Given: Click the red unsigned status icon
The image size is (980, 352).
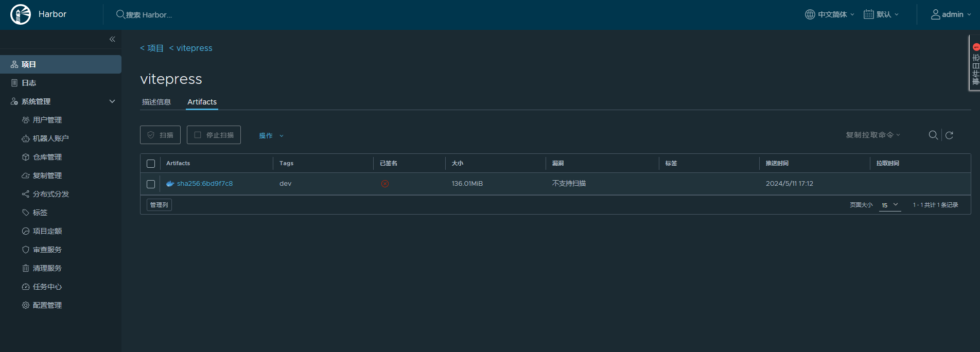Looking at the screenshot, I should tap(385, 184).
